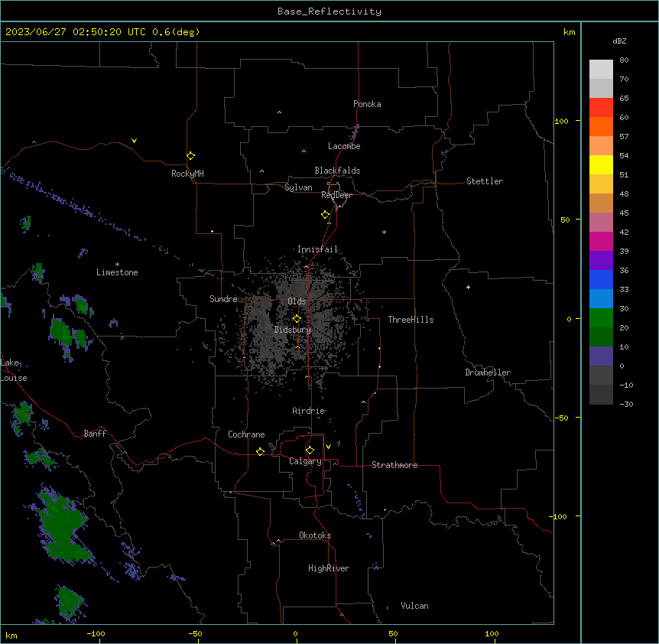Click the yellow V marker northeast of Calgary
This screenshot has height=644, width=659.
click(328, 447)
